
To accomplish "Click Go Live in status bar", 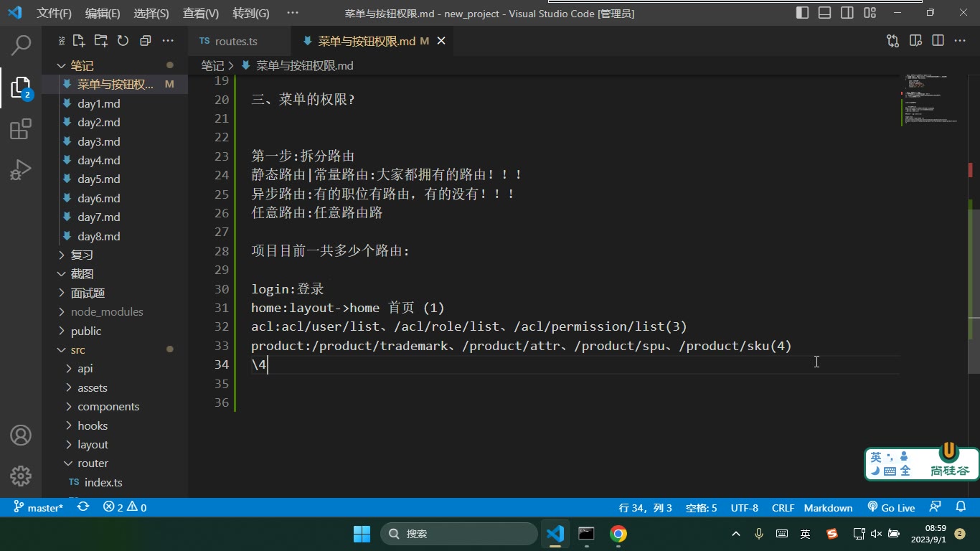I will coord(891,507).
